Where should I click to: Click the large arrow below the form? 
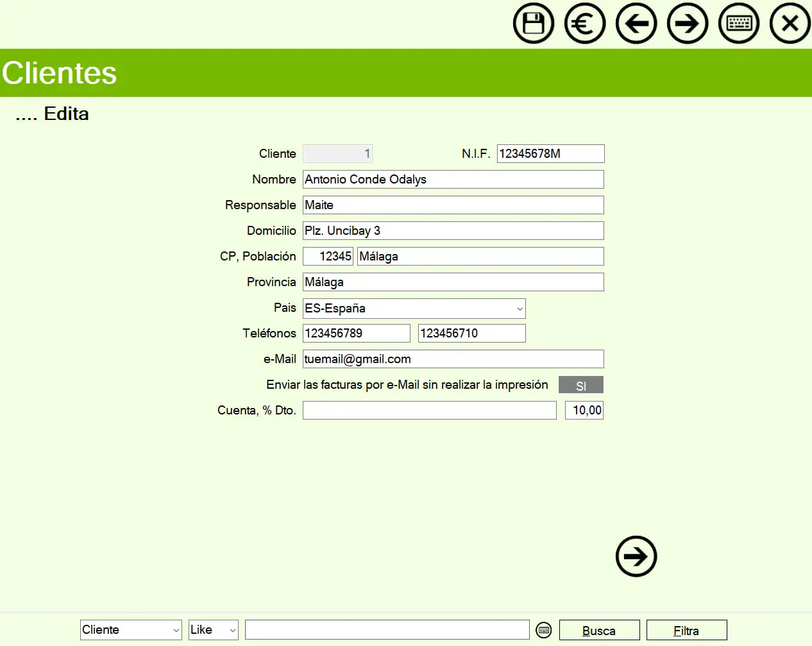point(636,556)
